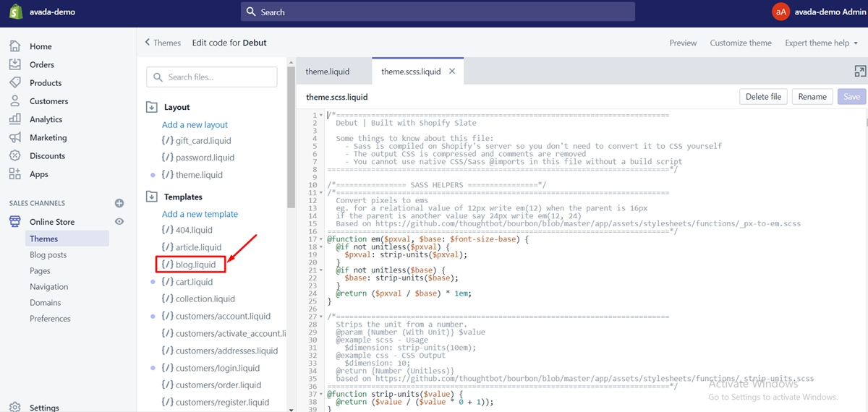Image resolution: width=868 pixels, height=412 pixels.
Task: Open Settings at the sidebar bottom
Action: (44, 408)
